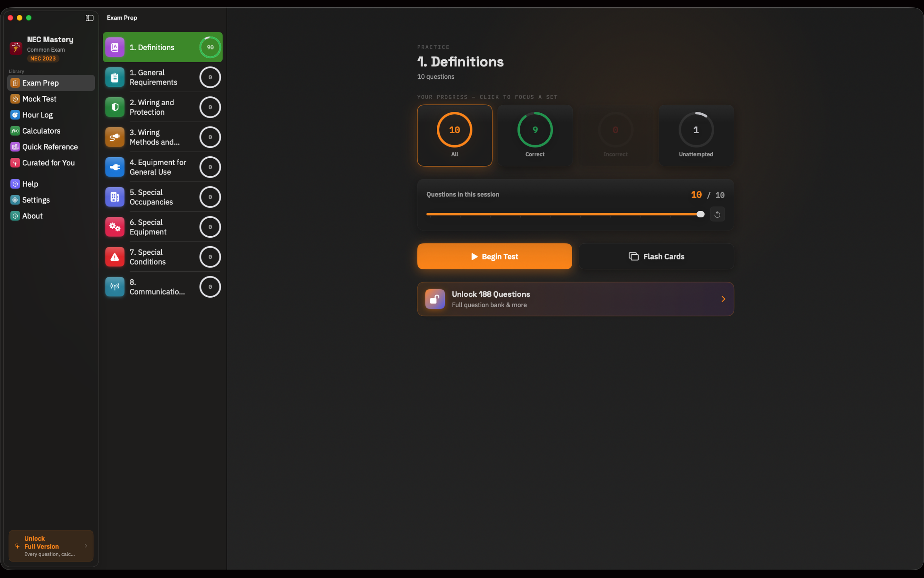This screenshot has width=924, height=578.
Task: Open Curated for You
Action: pos(51,163)
